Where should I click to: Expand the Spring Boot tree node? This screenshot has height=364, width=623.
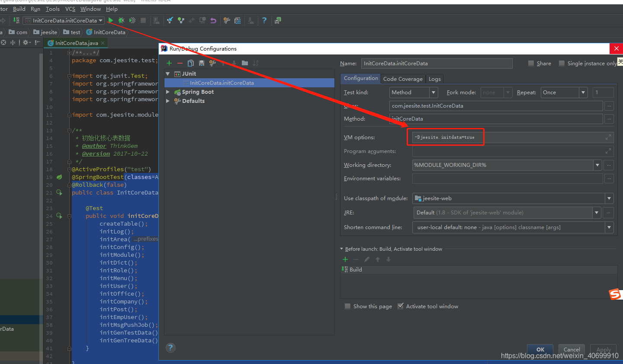click(168, 92)
